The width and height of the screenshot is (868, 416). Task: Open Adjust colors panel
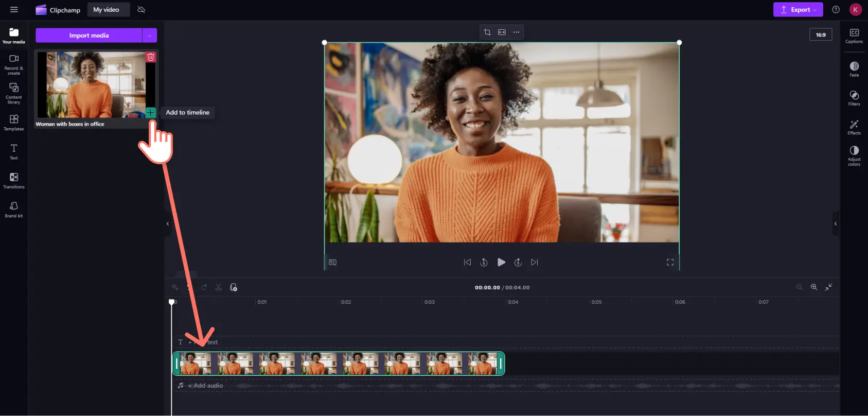pos(854,155)
